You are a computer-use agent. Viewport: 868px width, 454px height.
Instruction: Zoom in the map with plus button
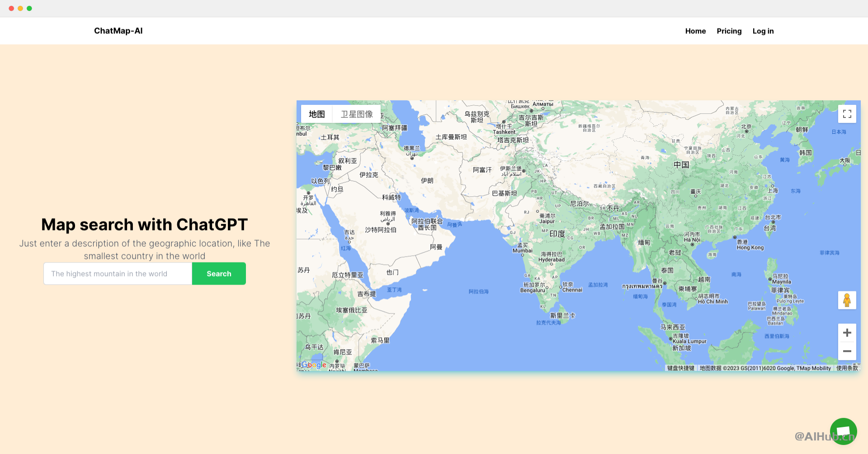click(x=847, y=333)
